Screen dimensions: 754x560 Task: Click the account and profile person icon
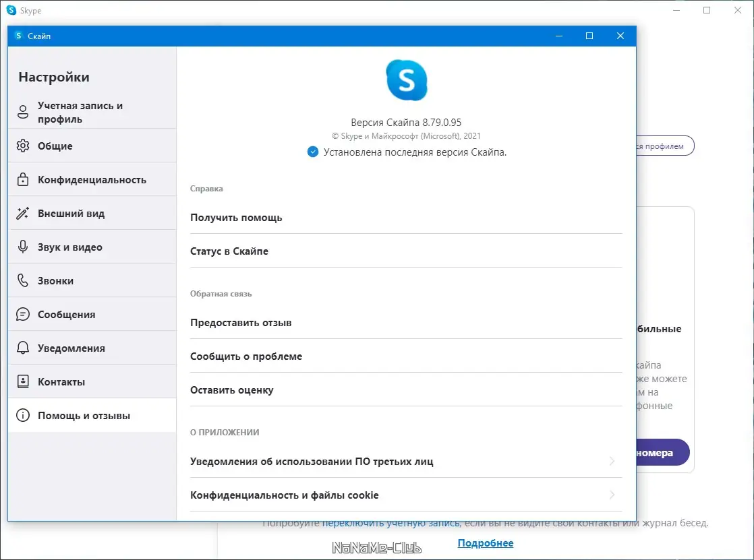click(x=23, y=112)
